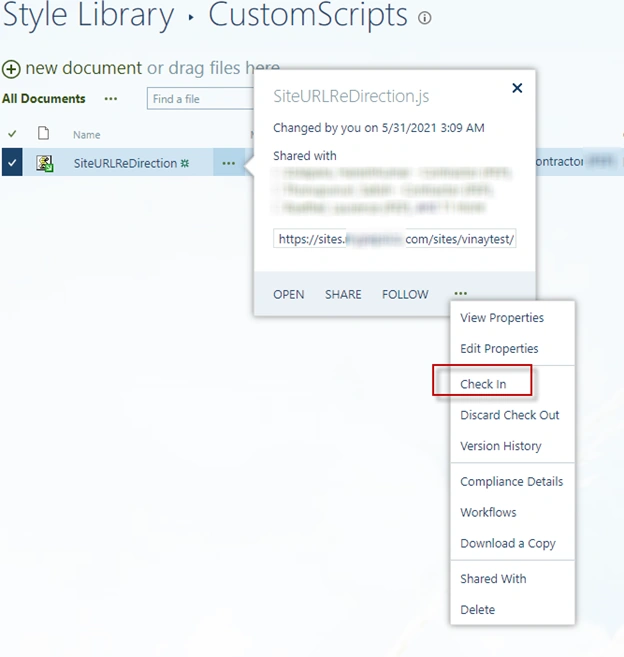Click the SiteURLReDirection file type icon
Viewport: 624px width, 657px height.
click(44, 163)
